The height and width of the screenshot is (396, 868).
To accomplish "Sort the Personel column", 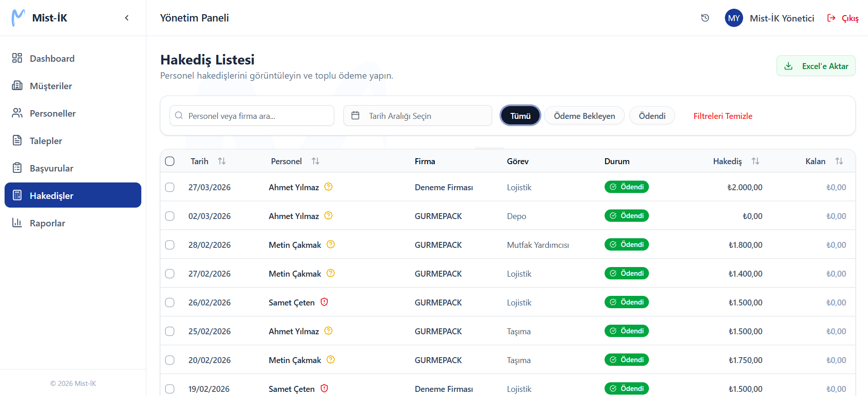I will pyautogui.click(x=316, y=161).
